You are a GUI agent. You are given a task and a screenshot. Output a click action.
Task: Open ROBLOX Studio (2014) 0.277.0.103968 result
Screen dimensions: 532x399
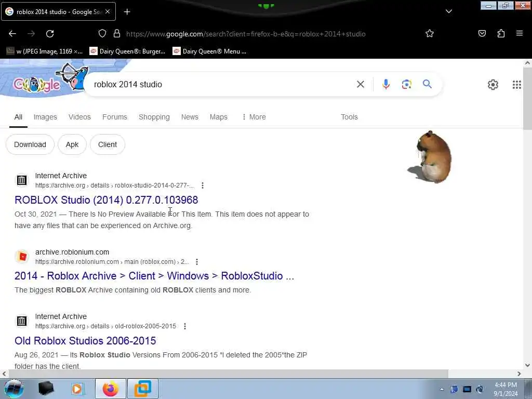(x=106, y=200)
